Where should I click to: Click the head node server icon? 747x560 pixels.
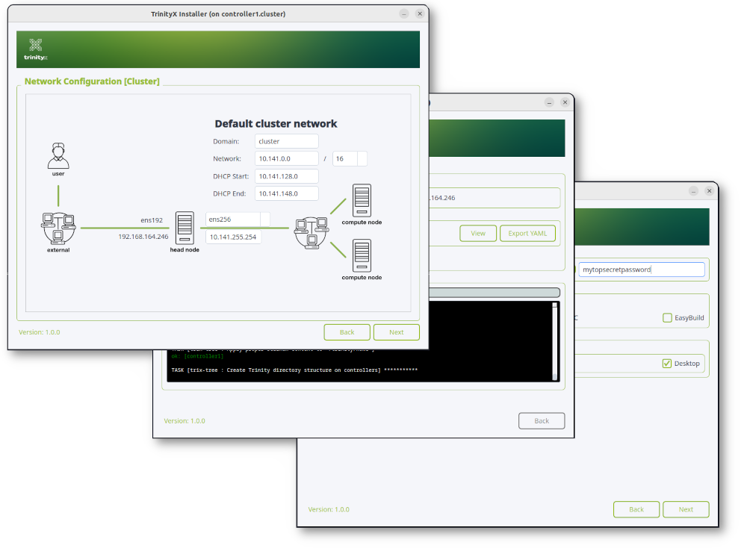pos(185,228)
